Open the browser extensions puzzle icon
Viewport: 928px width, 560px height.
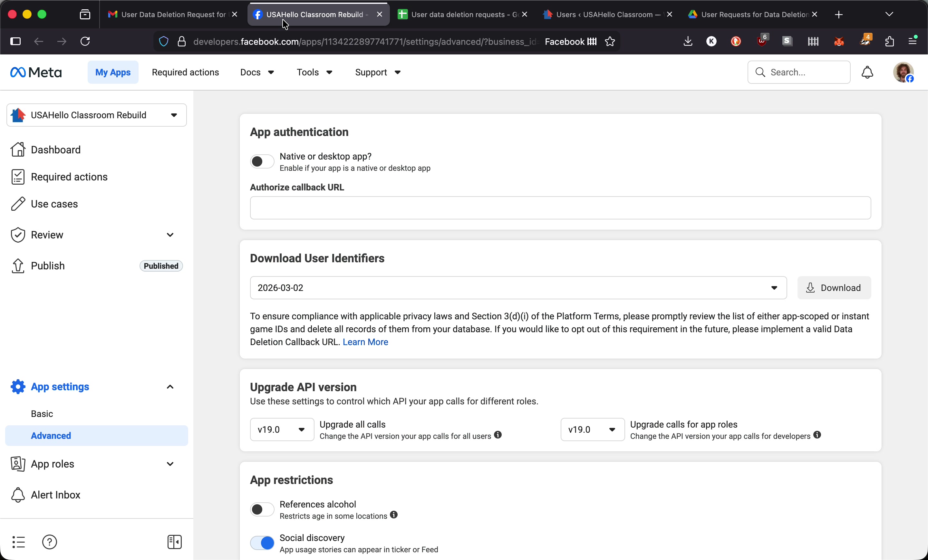(889, 41)
